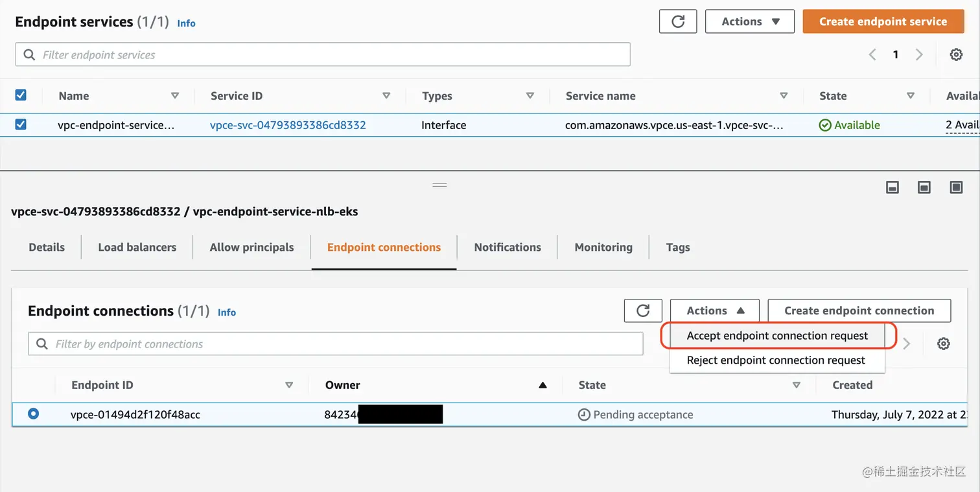980x492 pixels.
Task: Uncheck the vpc-endpoint-service row checkbox
Action: pos(21,124)
